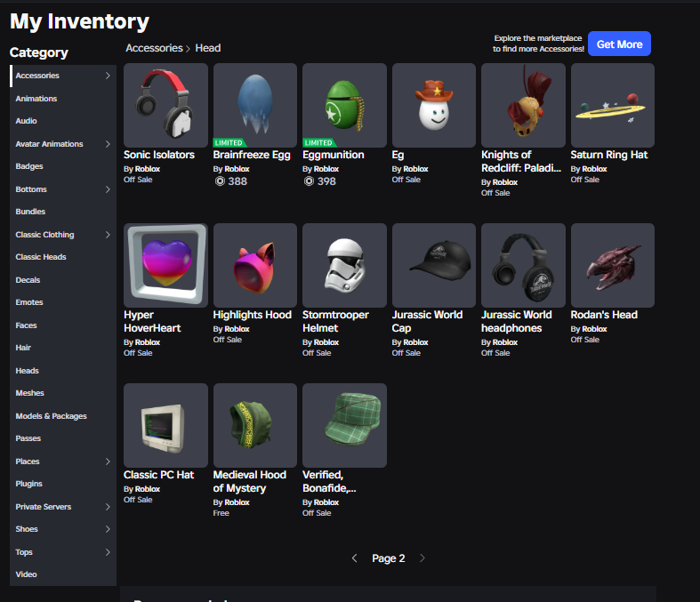Viewport: 700px width, 602px height.
Task: Click the Robux icon beside 398
Action: (x=309, y=181)
